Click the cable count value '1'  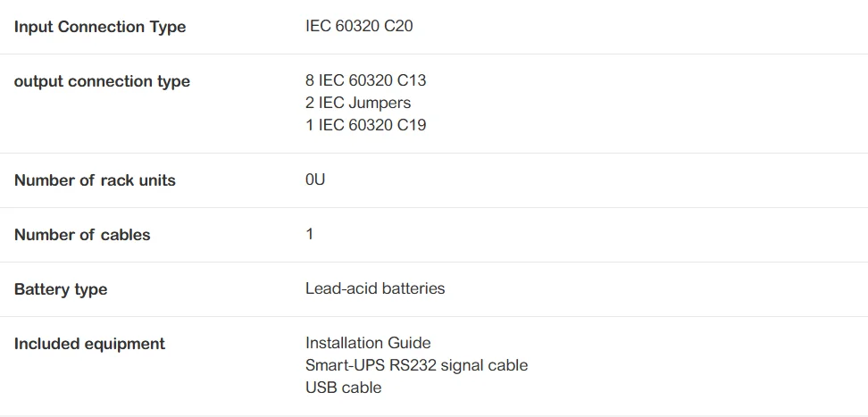pos(310,234)
